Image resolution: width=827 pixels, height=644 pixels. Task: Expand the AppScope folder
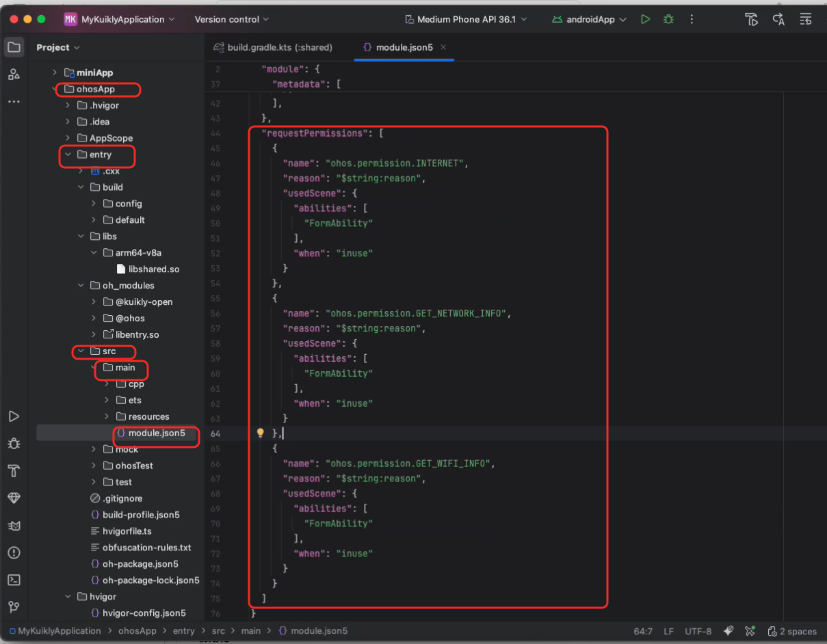pyautogui.click(x=68, y=138)
